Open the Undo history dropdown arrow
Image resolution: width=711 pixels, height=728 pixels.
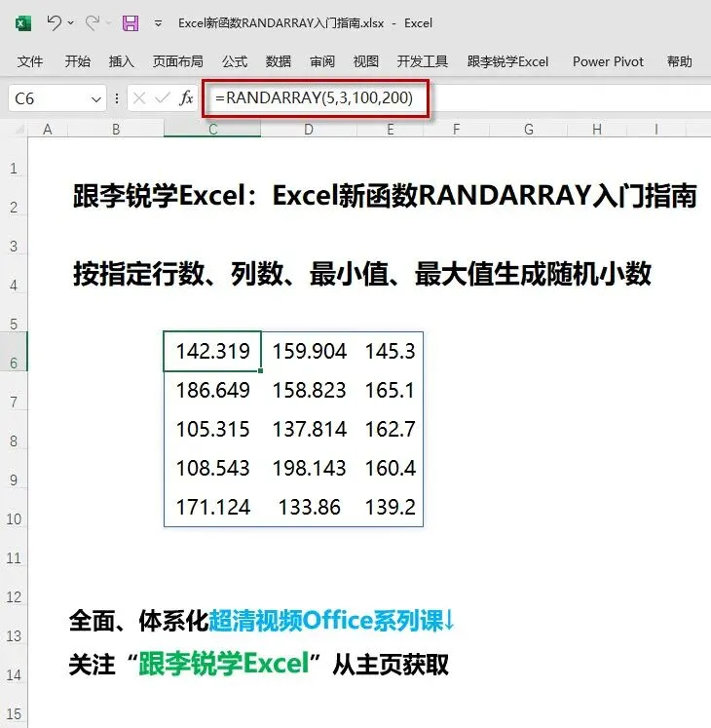(70, 22)
